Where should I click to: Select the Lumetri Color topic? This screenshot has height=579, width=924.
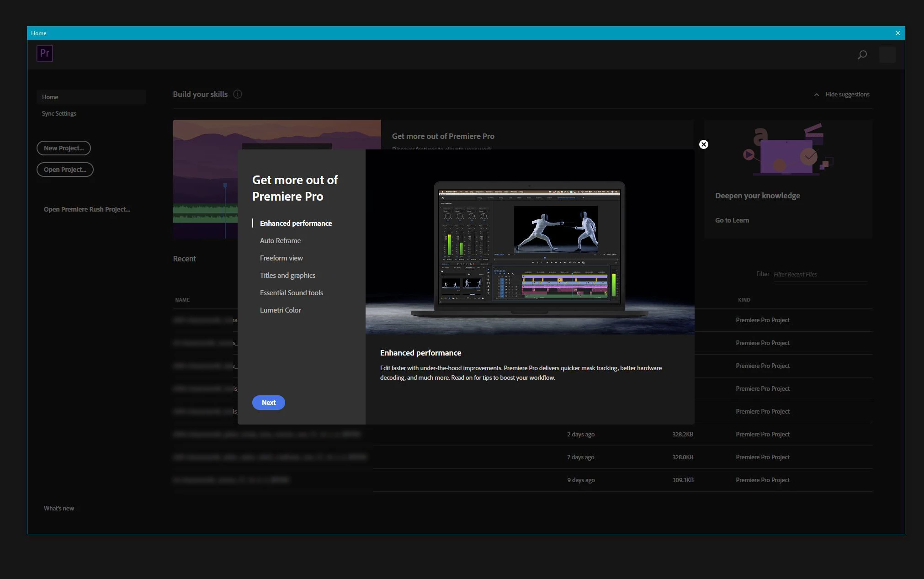point(280,310)
